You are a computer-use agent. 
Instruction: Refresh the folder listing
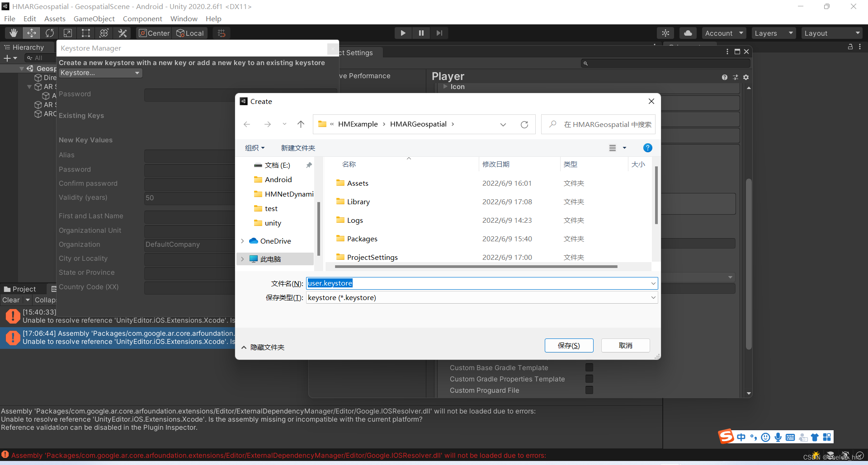tap(524, 124)
